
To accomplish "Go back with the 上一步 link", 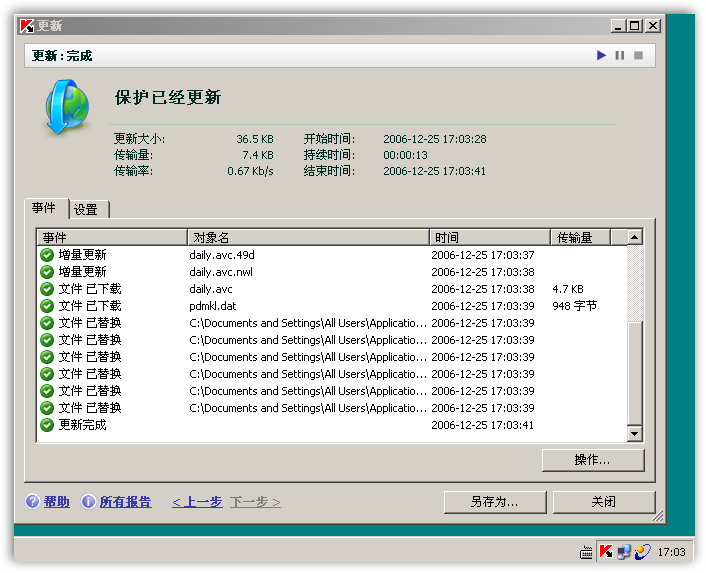I will coord(197,502).
